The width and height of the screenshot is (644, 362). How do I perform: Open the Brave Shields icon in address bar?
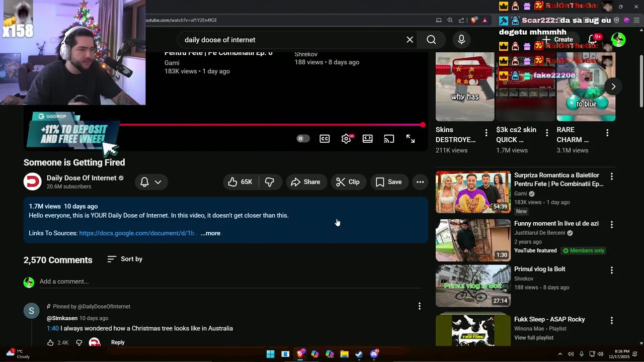pos(474,20)
